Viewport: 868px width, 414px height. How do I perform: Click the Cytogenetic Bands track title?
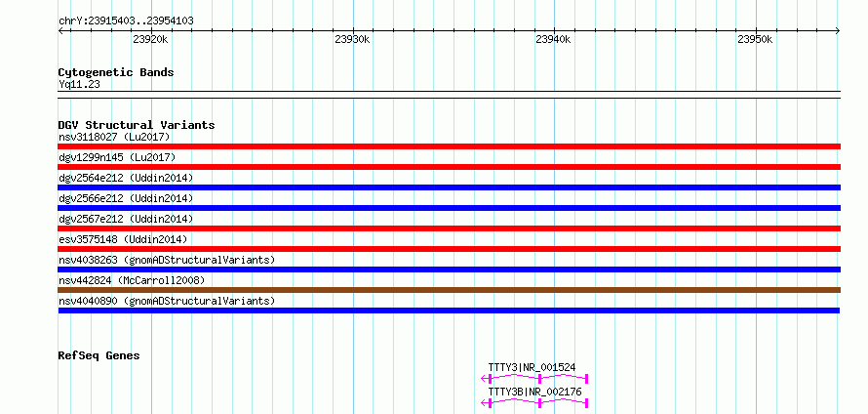[x=116, y=72]
